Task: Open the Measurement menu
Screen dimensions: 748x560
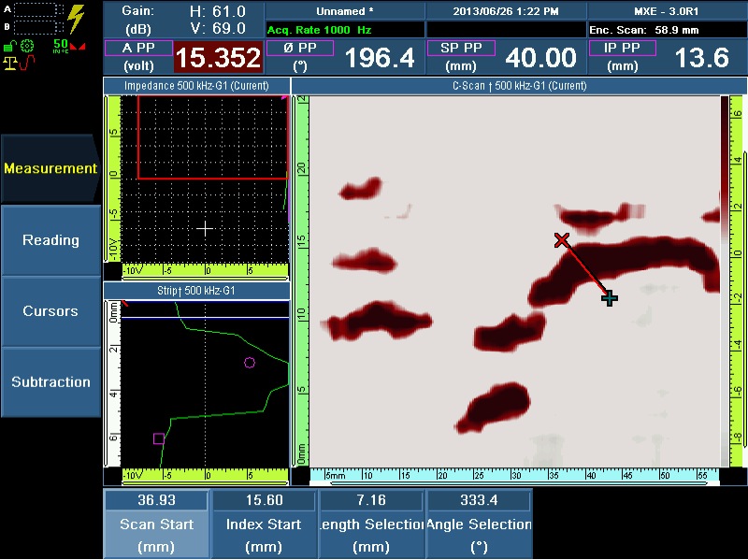Action: coord(50,169)
